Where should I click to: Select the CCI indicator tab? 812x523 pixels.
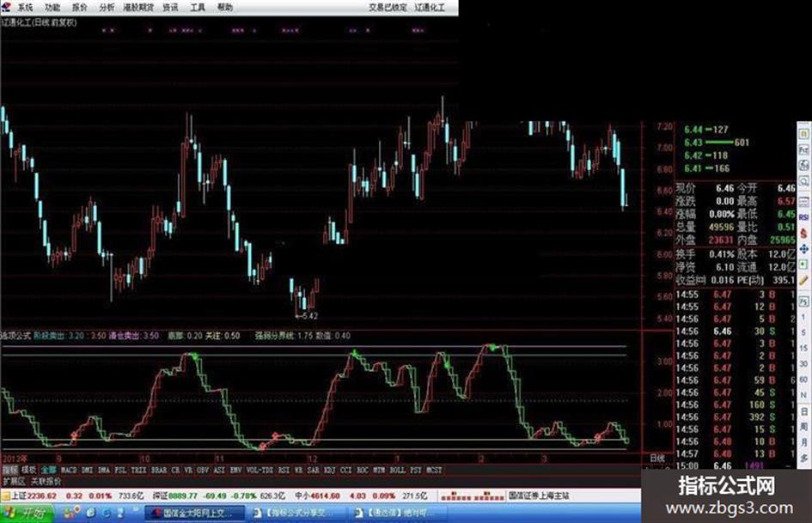[x=345, y=470]
